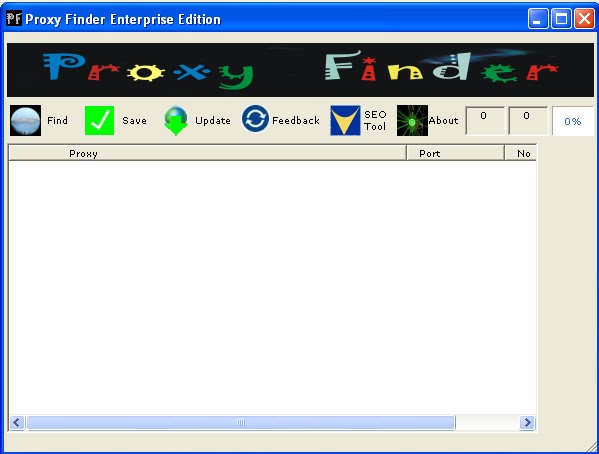Sort by the Port column header
This screenshot has height=454, width=599.
pos(455,153)
